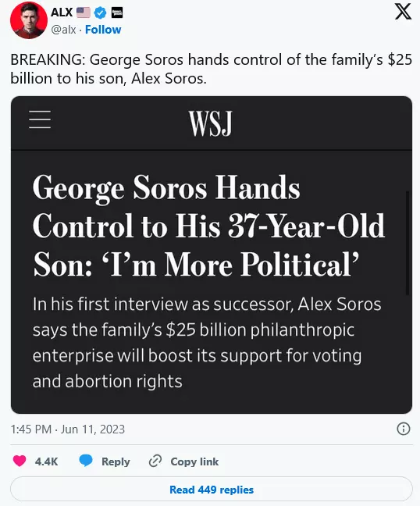This screenshot has height=506, width=420.
Task: Click the Copy link text
Action: tap(194, 461)
